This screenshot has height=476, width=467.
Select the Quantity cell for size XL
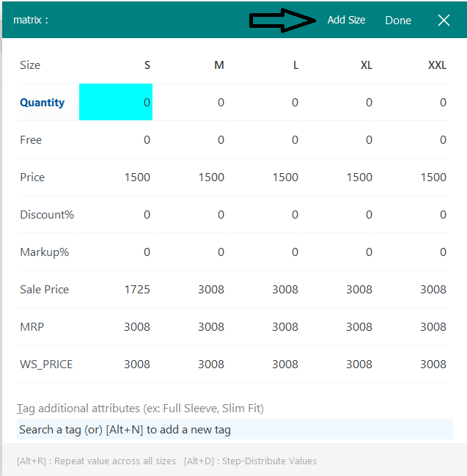pos(338,102)
